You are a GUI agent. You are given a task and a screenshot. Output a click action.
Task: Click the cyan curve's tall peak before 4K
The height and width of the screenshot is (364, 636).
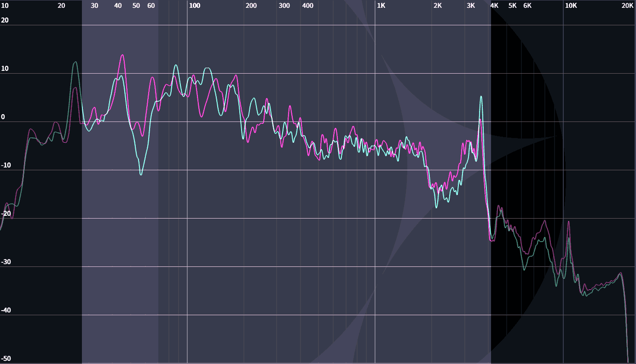coord(481,97)
